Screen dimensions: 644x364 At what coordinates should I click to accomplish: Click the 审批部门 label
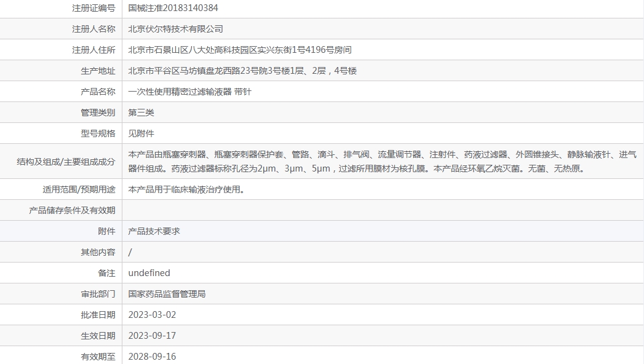pyautogui.click(x=98, y=295)
